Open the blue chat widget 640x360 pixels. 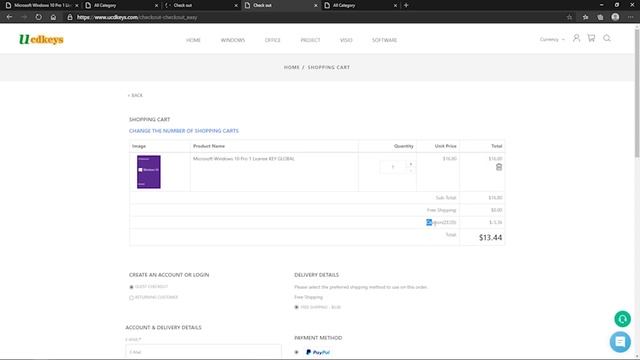(x=620, y=342)
